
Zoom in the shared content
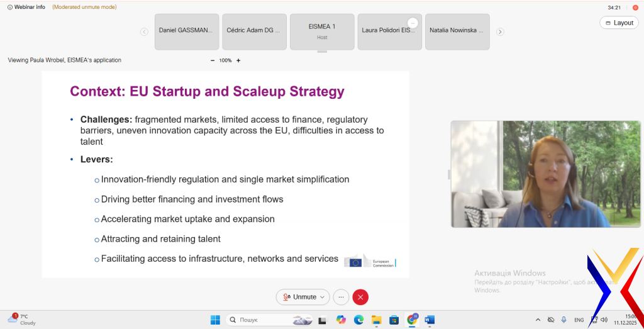tap(238, 60)
